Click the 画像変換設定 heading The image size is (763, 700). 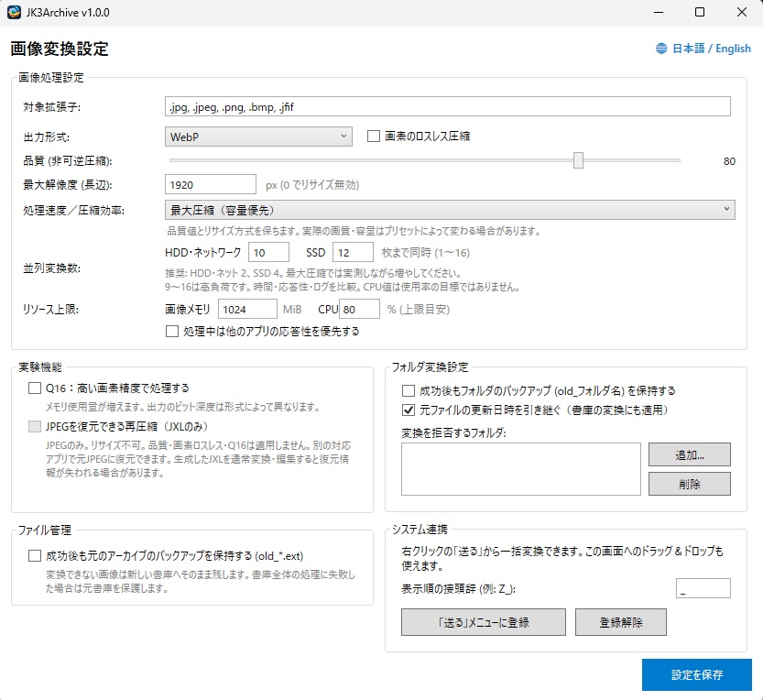click(60, 49)
